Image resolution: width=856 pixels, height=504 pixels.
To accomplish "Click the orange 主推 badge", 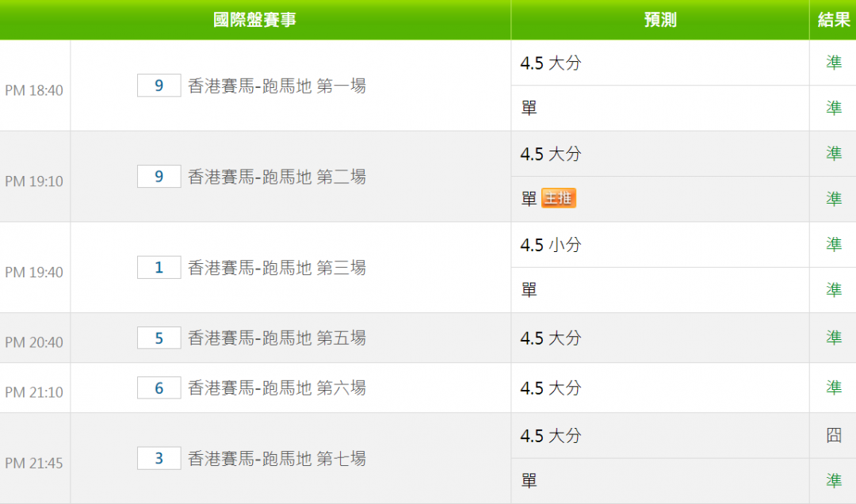I will click(x=559, y=198).
